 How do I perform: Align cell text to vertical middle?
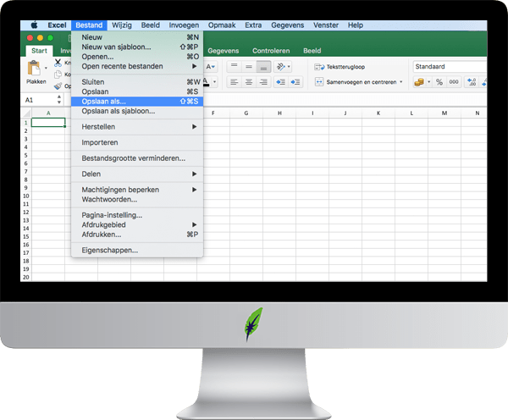click(x=249, y=67)
